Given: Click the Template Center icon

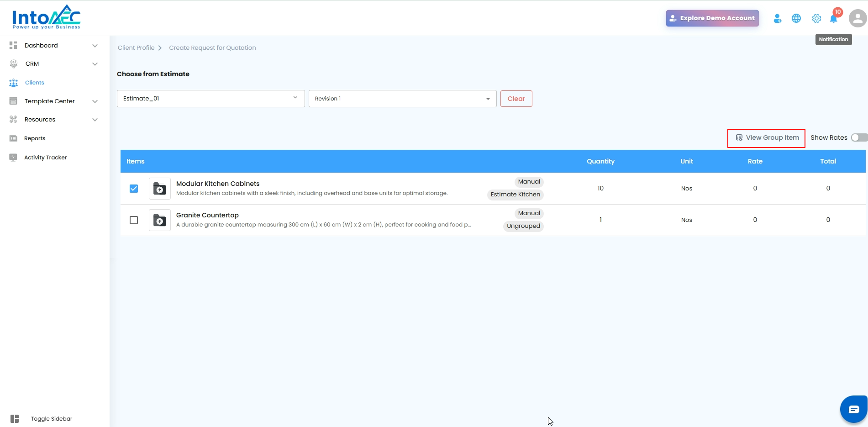Looking at the screenshot, I should click(13, 101).
